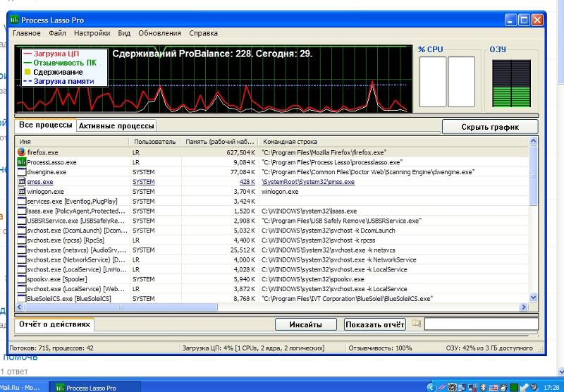Click the ProBalance graph area

pyautogui.click(x=214, y=79)
